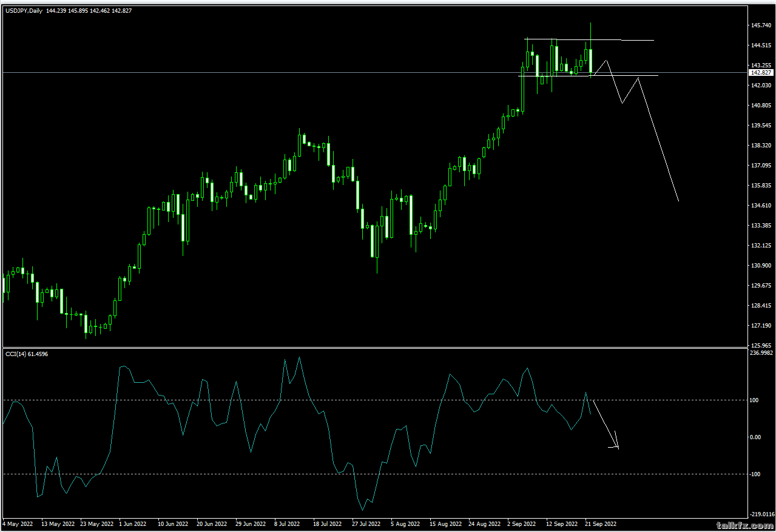The image size is (776, 532).
Task: Click the 145.740 price axis label
Action: 761,25
